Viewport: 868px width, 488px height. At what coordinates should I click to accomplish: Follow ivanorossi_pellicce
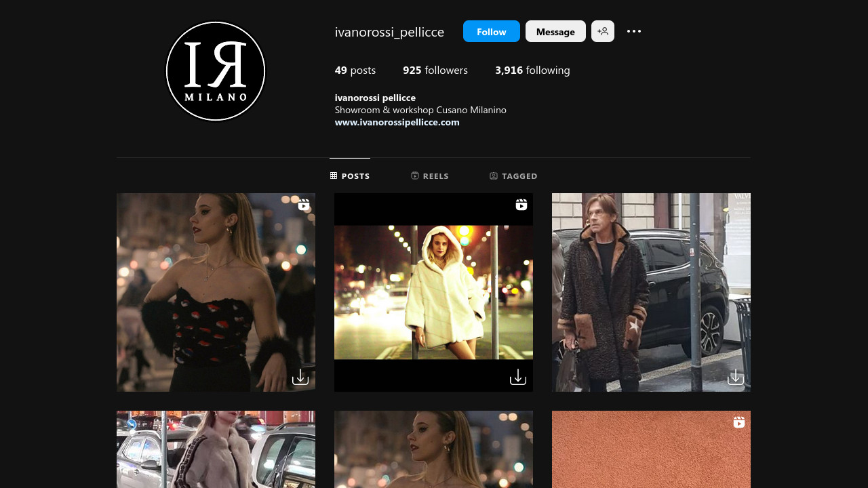pos(492,31)
